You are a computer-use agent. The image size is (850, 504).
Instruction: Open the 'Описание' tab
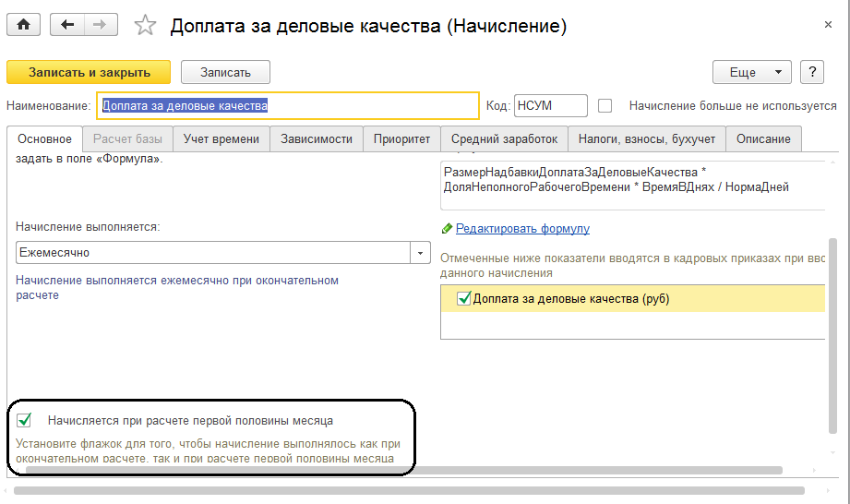[763, 139]
